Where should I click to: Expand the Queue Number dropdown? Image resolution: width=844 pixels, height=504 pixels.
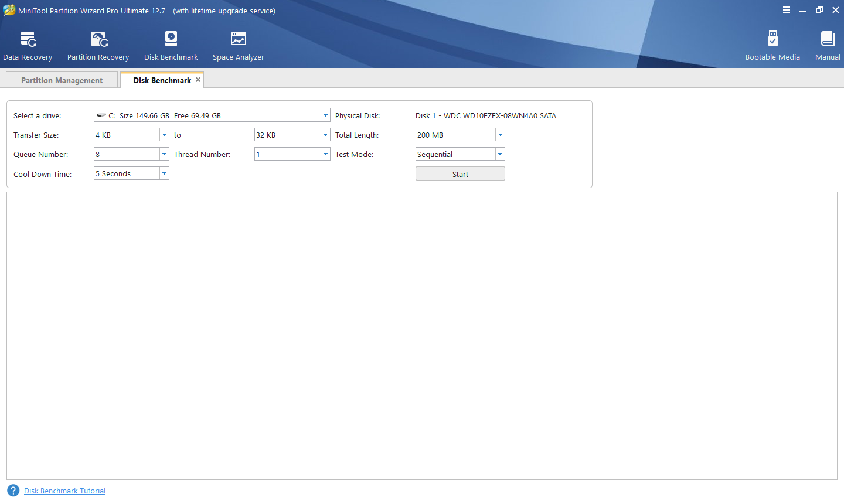pos(164,154)
